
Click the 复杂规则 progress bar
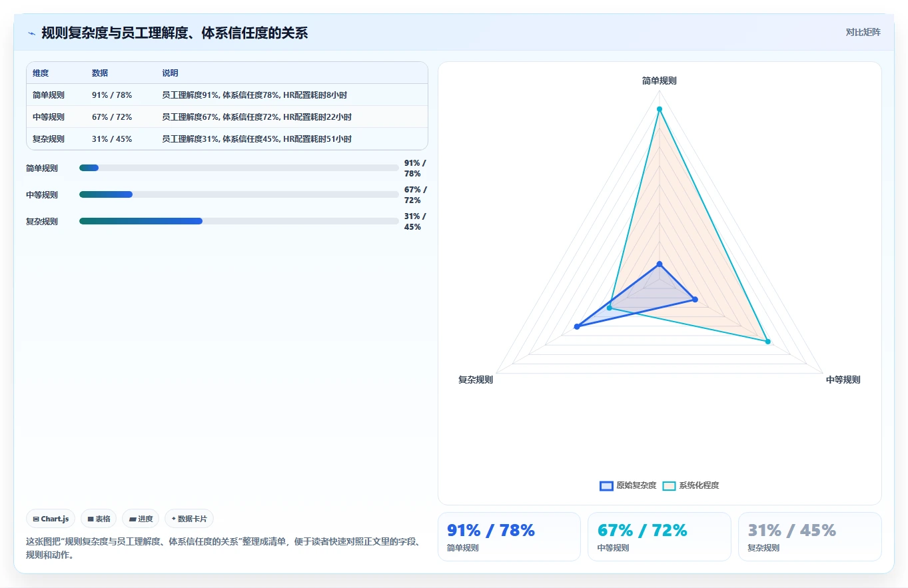tap(238, 221)
